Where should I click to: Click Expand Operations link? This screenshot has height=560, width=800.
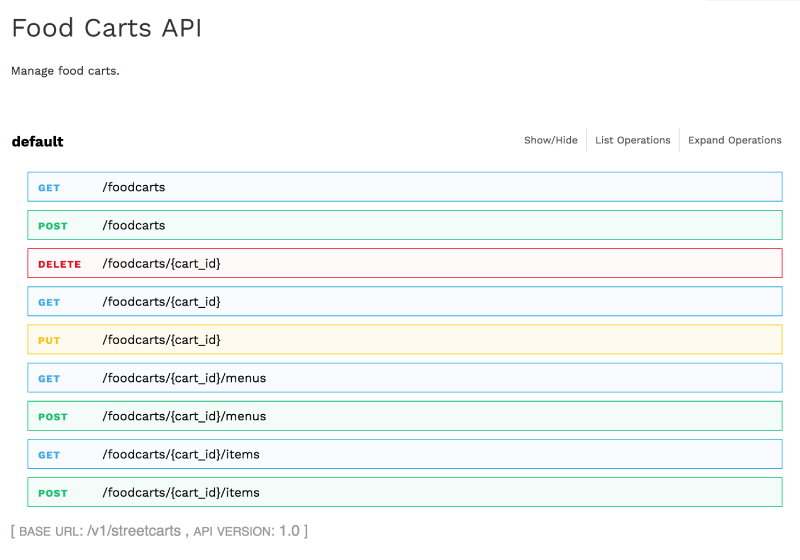pos(734,140)
